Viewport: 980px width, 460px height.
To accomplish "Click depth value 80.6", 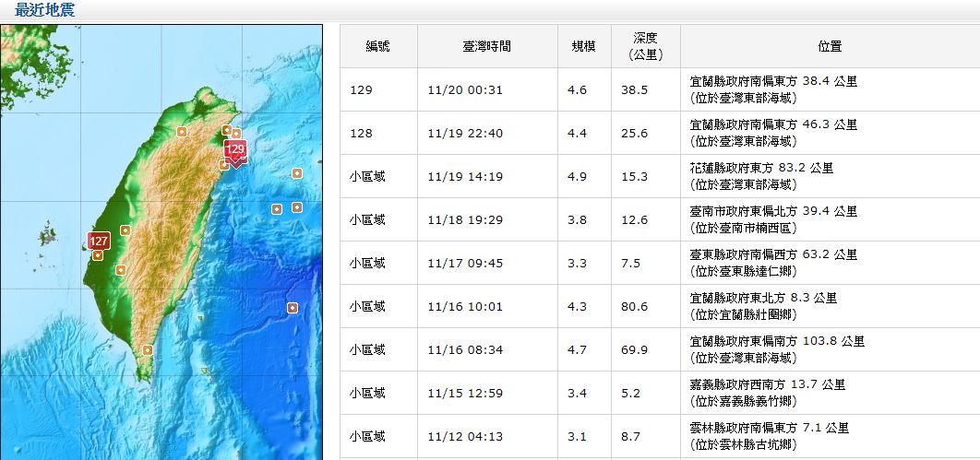I will (634, 307).
